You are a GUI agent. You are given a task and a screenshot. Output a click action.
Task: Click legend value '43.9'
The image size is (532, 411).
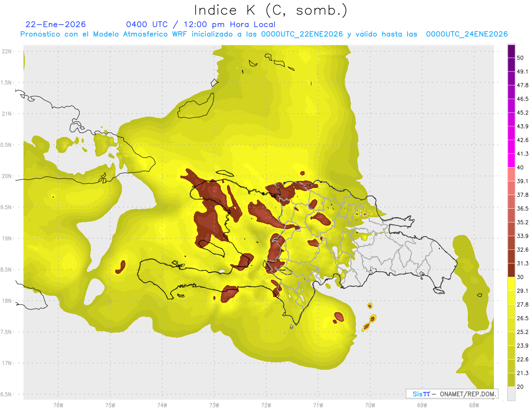pos(523,126)
